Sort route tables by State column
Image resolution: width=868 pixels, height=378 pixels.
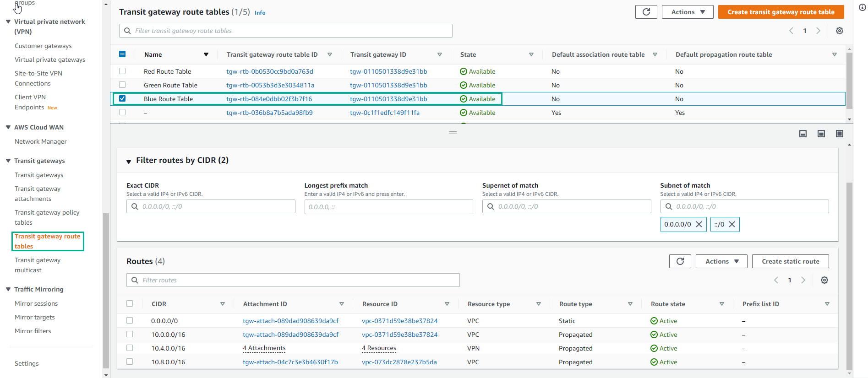tap(531, 54)
